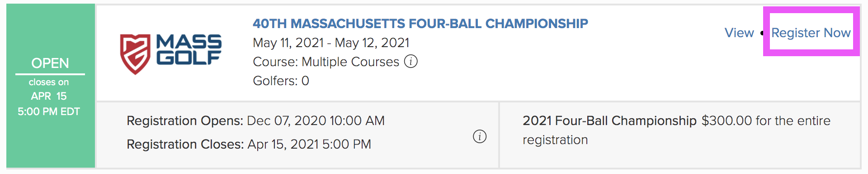Image resolution: width=868 pixels, height=174 pixels.
Task: Select the 2021 Four-Ball Championship fee label
Action: click(x=609, y=121)
